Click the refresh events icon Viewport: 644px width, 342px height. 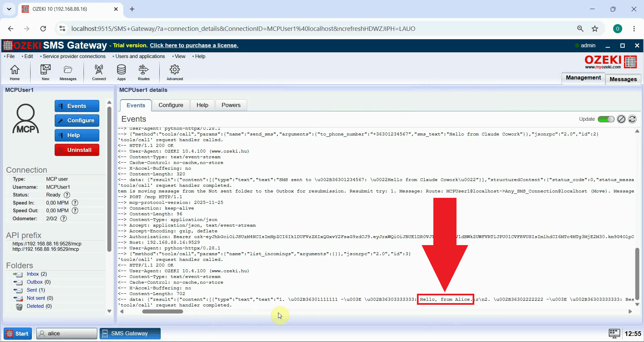coord(632,119)
